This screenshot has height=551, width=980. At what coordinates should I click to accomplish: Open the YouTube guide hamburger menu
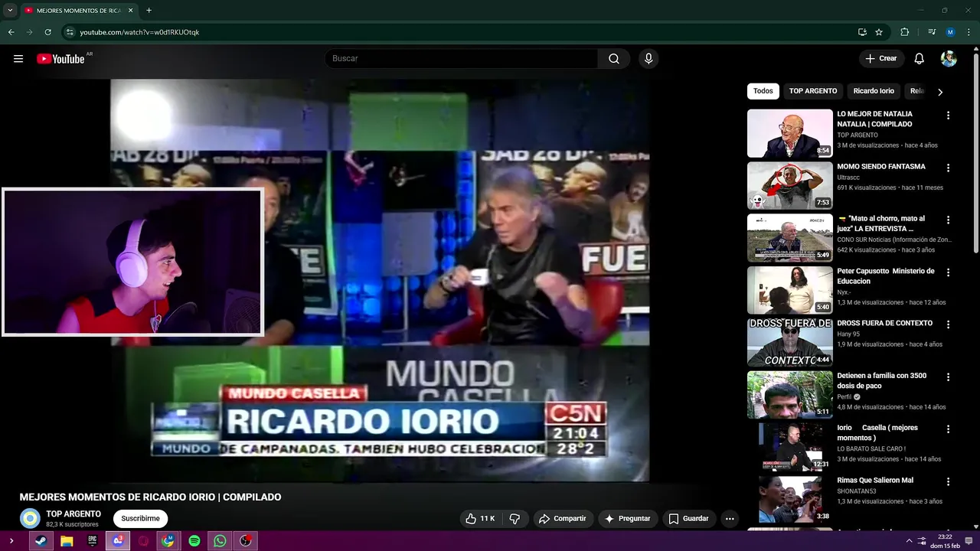(x=18, y=59)
